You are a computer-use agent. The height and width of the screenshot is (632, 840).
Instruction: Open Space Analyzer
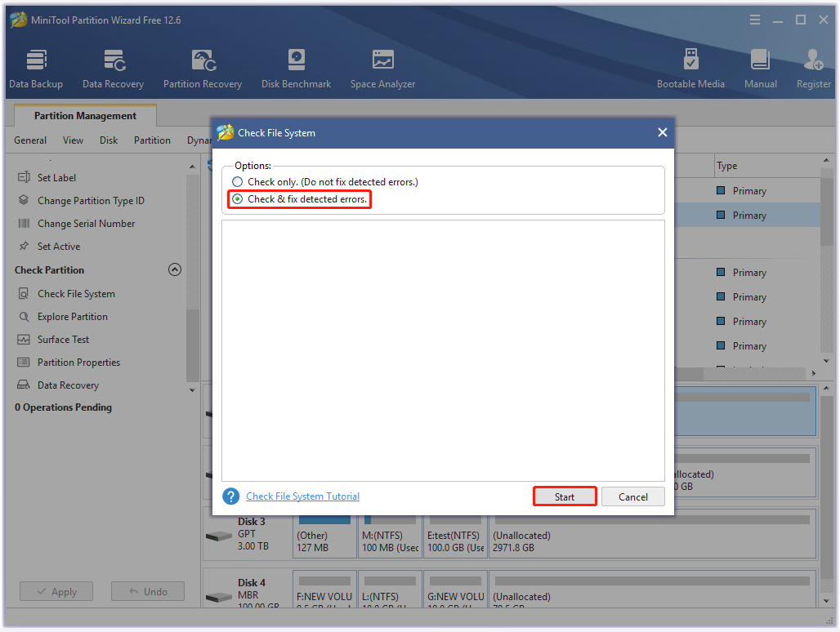[x=382, y=69]
